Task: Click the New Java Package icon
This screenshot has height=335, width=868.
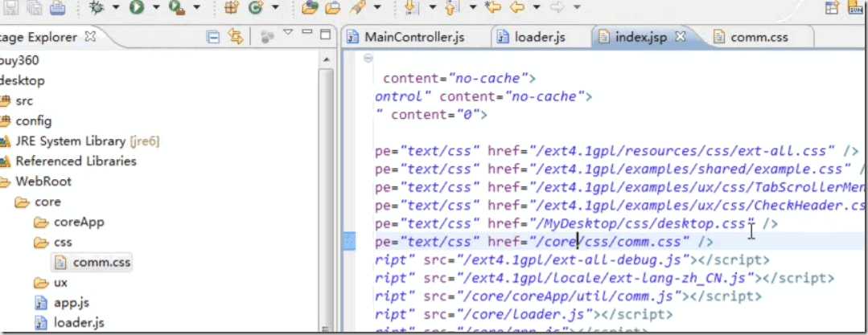Action: click(x=232, y=7)
